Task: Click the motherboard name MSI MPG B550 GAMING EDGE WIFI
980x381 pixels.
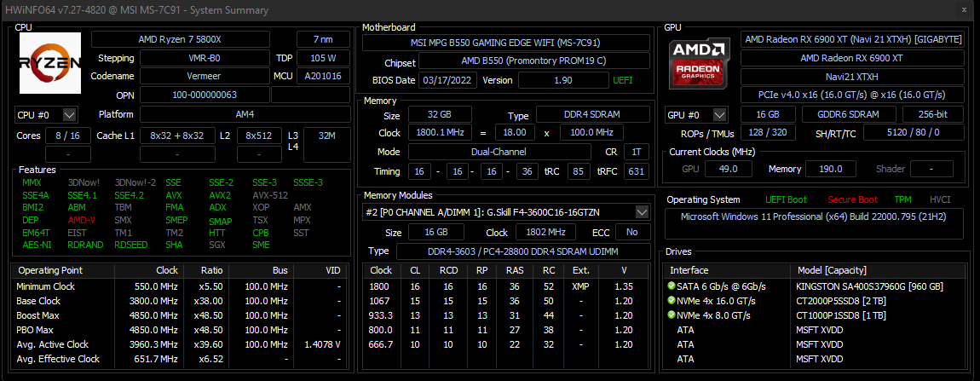Action: pyautogui.click(x=507, y=43)
